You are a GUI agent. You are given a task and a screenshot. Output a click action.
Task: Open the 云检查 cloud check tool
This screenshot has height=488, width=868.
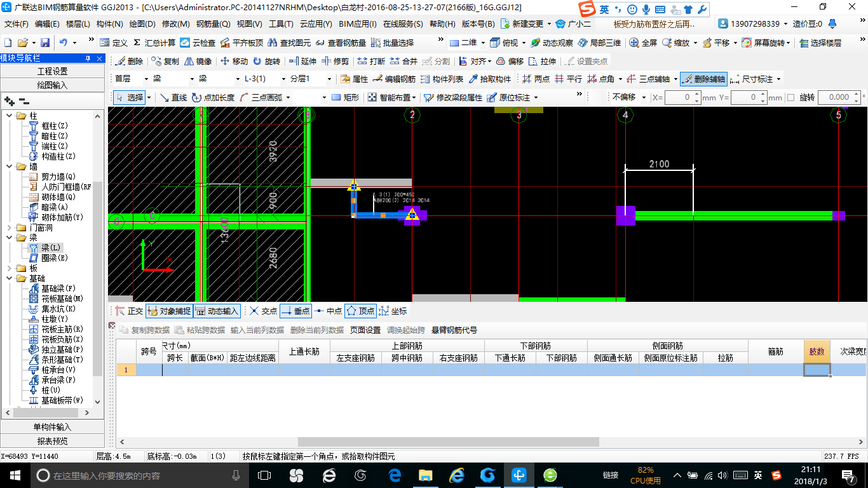(198, 43)
